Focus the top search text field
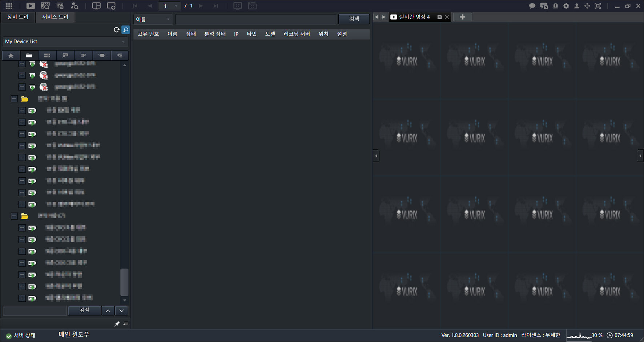Viewport: 644px width, 342px height. pos(256,19)
